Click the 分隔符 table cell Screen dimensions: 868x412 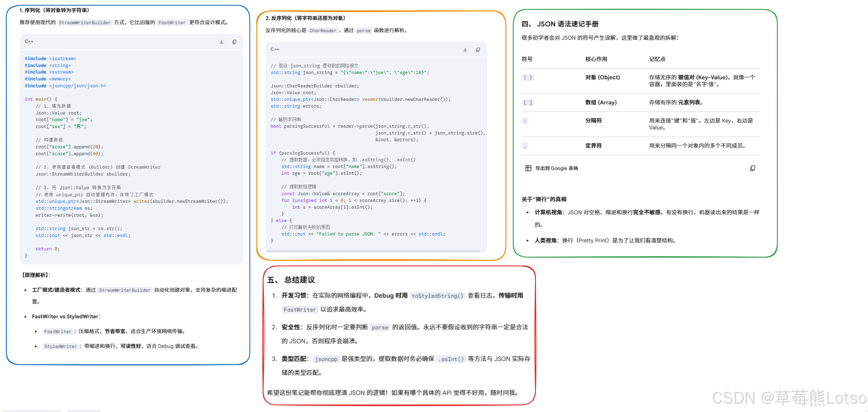pyautogui.click(x=593, y=121)
